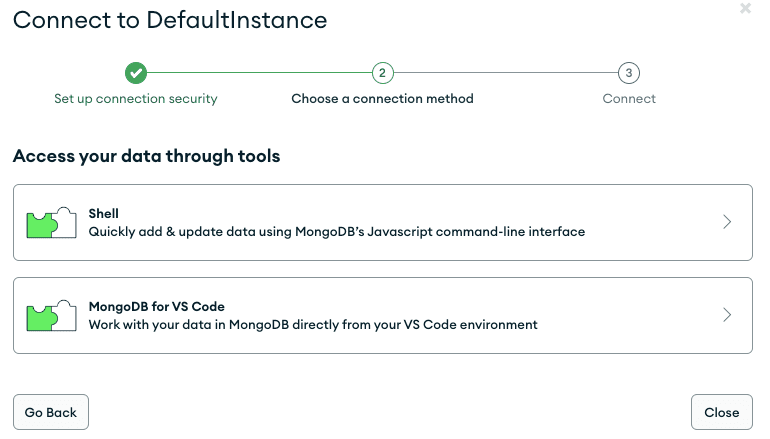Select the step 2 circle indicator

[x=382, y=72]
